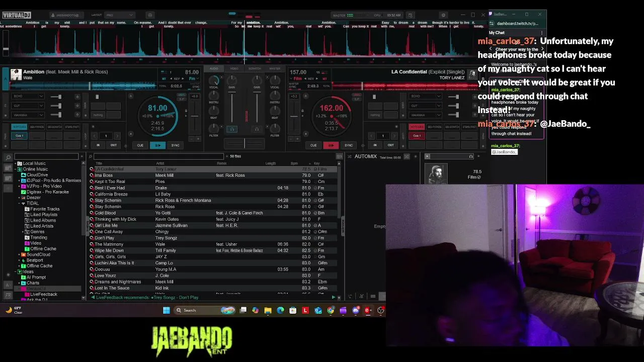Open the browser options menu icon
Viewport: 644px width, 362px height.
coord(339,156)
